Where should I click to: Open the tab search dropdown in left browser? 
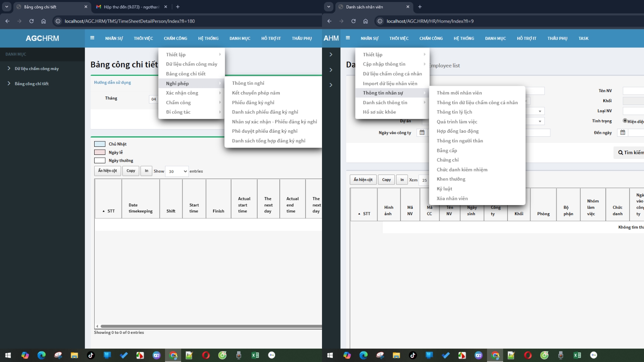click(6, 7)
